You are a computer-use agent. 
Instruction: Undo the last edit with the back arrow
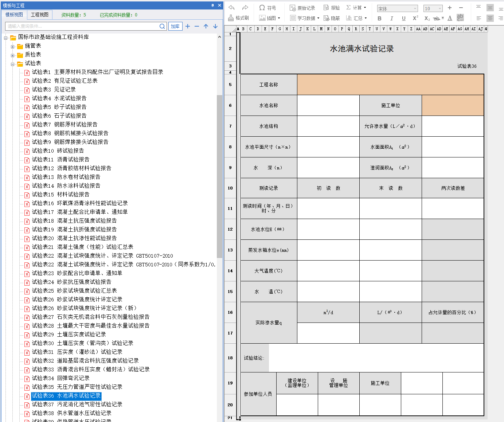pos(231,8)
